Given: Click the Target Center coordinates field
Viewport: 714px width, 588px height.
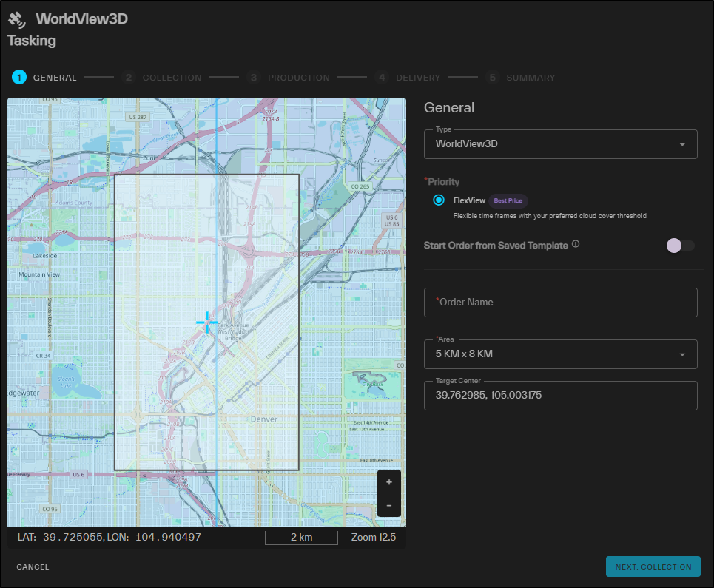Looking at the screenshot, I should 561,396.
